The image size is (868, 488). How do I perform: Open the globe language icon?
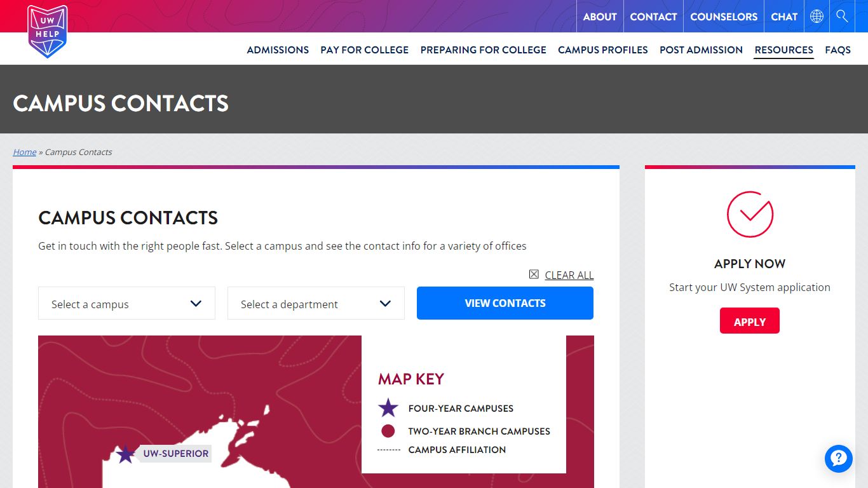click(x=817, y=17)
